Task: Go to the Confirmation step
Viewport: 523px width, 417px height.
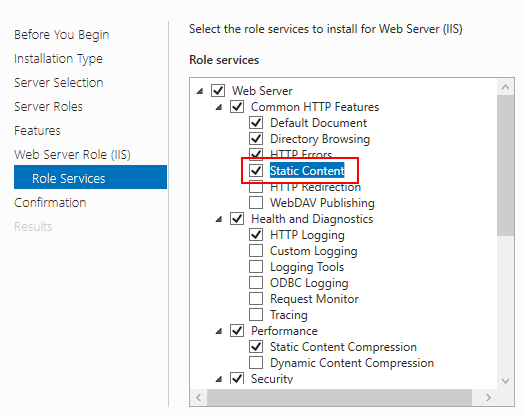Action: (x=50, y=202)
